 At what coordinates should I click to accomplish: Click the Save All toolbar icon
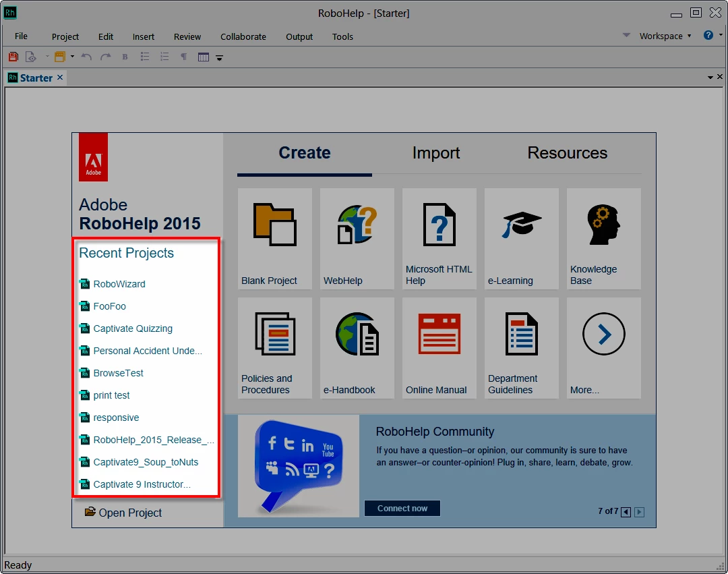[x=13, y=57]
